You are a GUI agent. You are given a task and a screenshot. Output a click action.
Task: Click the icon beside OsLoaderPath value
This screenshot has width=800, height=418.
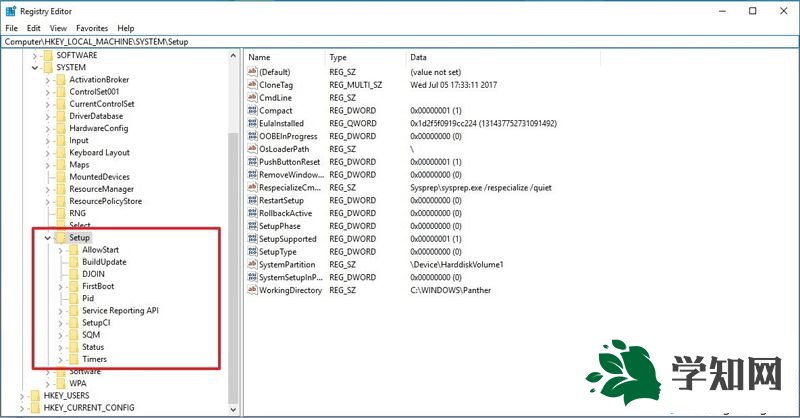(252, 149)
